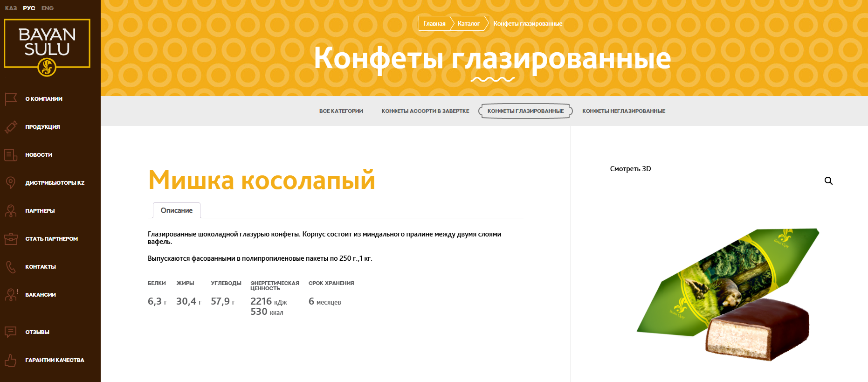
Task: Click the 6,3 г protein value
Action: coord(157,301)
